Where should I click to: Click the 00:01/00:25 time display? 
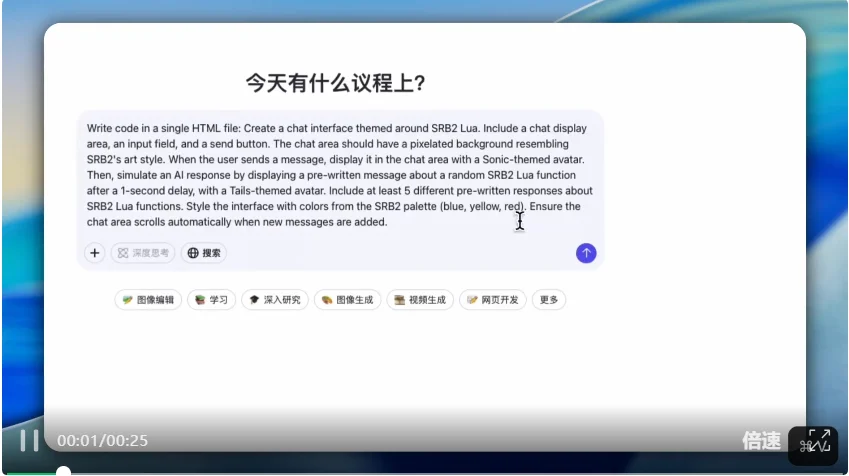(x=102, y=441)
